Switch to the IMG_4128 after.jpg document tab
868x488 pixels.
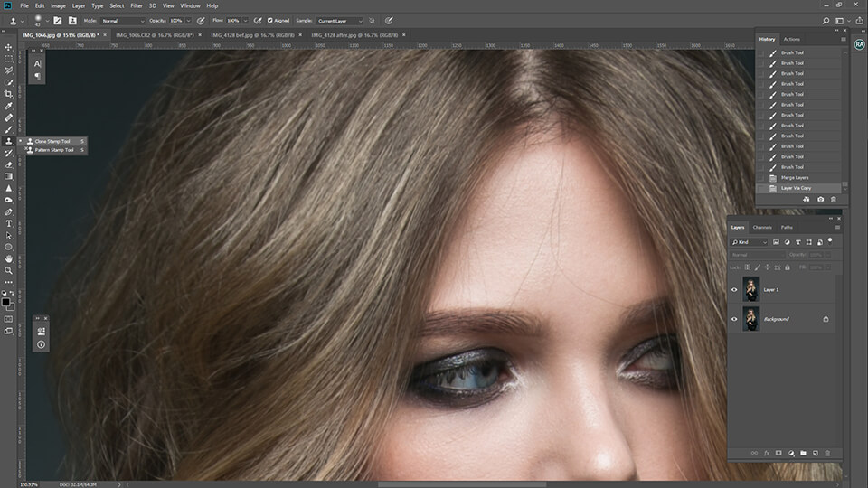pyautogui.click(x=354, y=35)
